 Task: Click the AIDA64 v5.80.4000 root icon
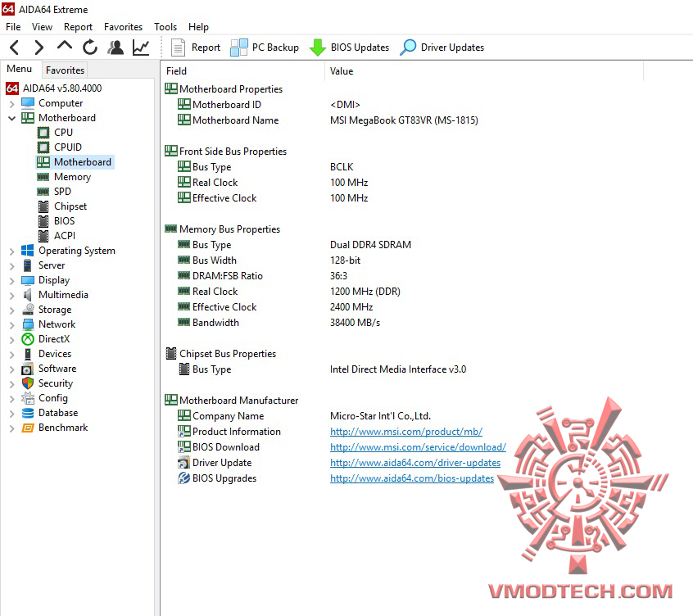pos(12,88)
